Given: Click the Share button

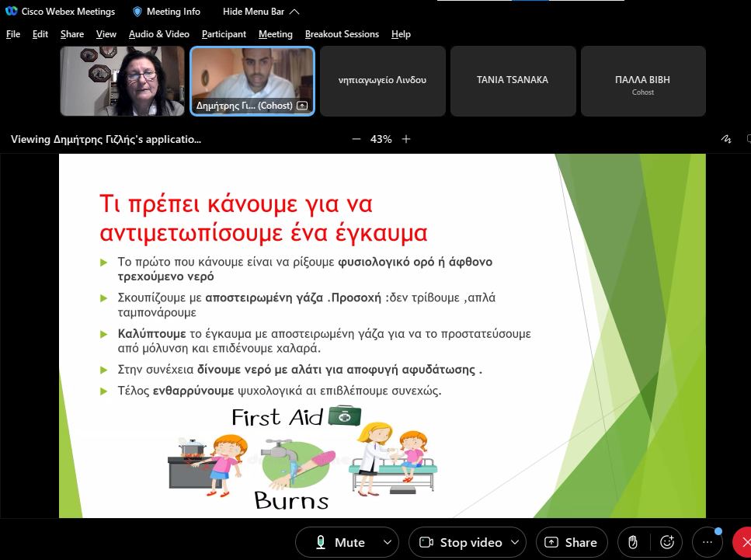Looking at the screenshot, I should [x=571, y=542].
